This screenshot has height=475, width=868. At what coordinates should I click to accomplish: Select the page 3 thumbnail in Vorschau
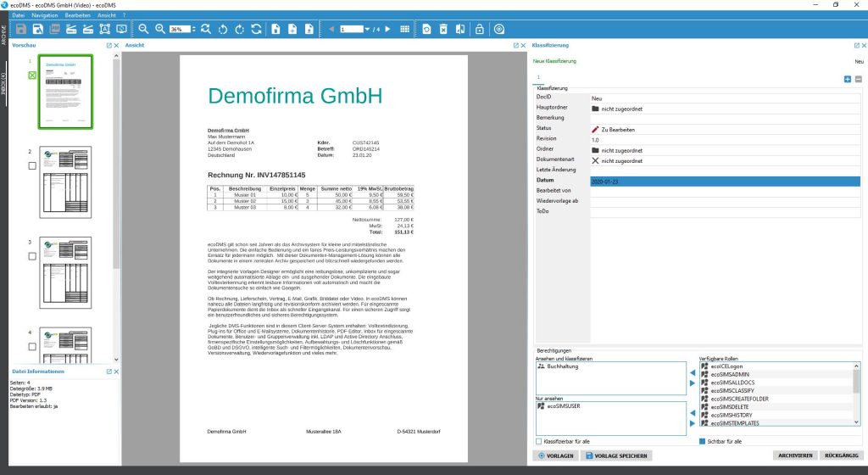click(65, 272)
